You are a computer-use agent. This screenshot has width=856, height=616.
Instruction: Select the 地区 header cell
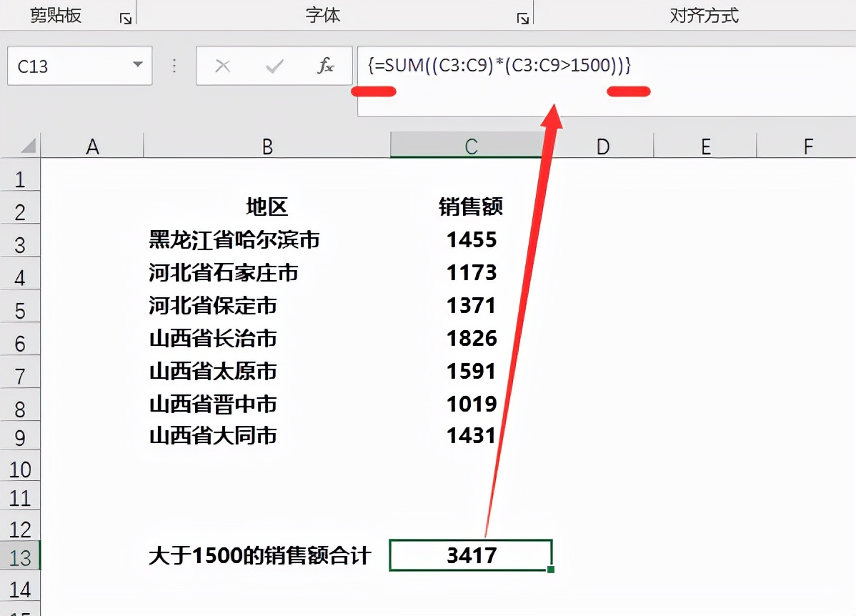coord(267,207)
